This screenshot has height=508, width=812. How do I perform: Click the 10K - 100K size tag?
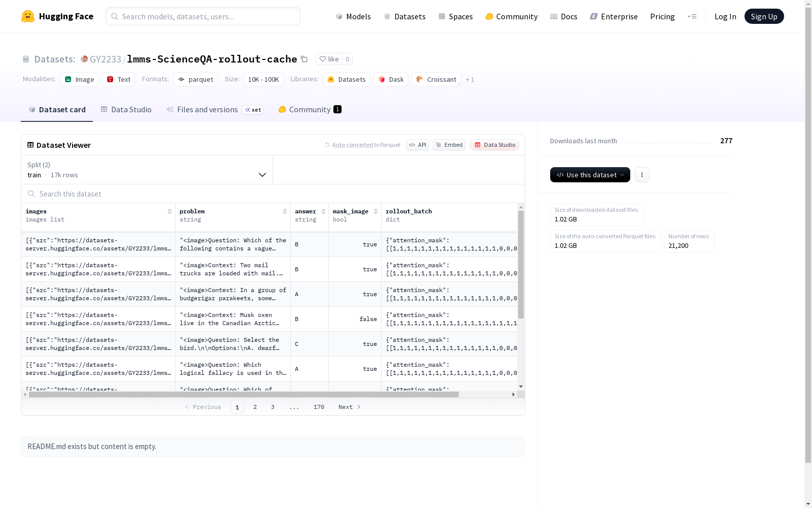tap(263, 79)
